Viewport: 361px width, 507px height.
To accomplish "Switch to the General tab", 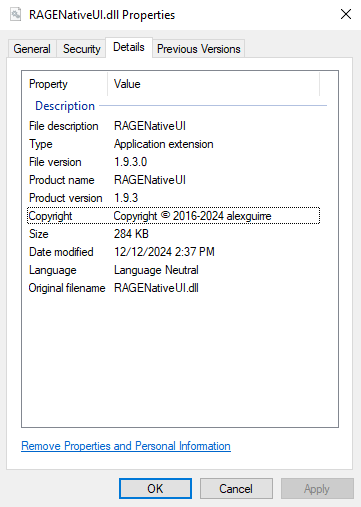I will [32, 49].
